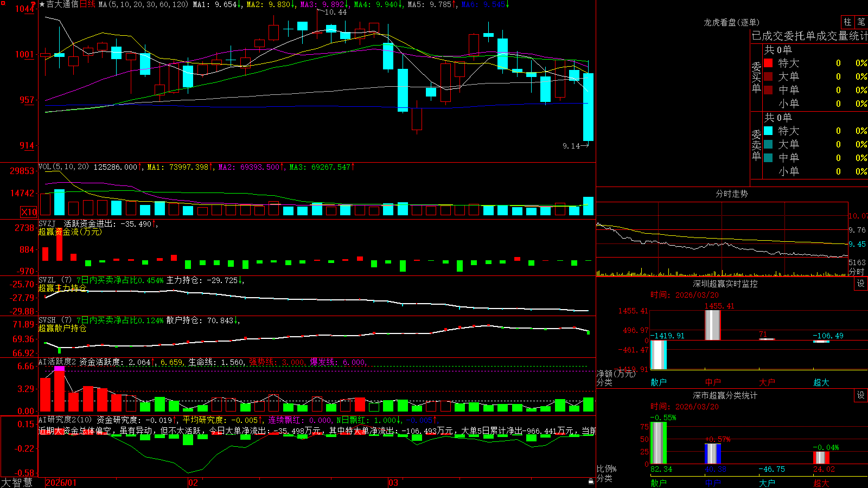Screen dimensions: 868x488
Task: Click the 吉大通信 stock name
Action: coord(62,4)
